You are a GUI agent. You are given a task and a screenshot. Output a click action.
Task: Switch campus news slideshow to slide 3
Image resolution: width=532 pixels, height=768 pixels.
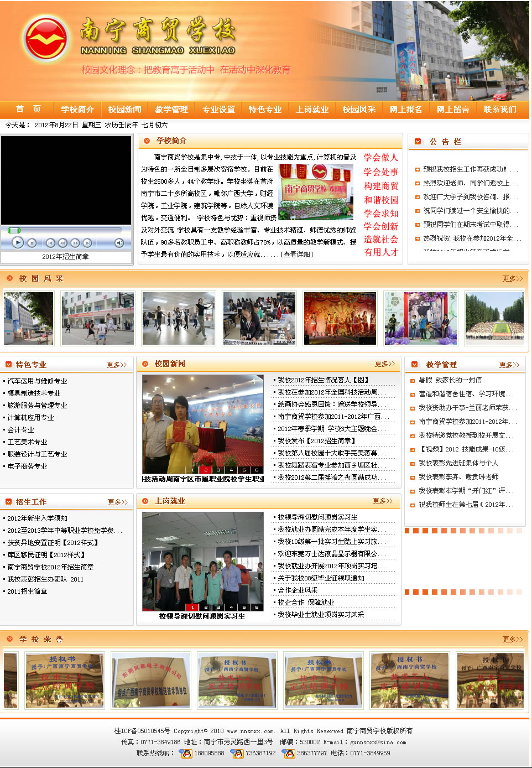(218, 470)
